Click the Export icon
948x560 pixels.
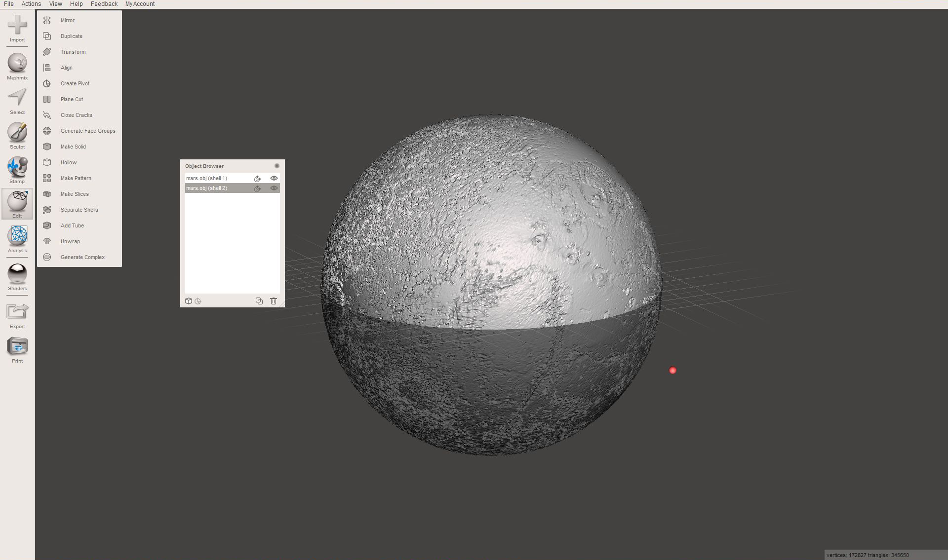pyautogui.click(x=17, y=311)
